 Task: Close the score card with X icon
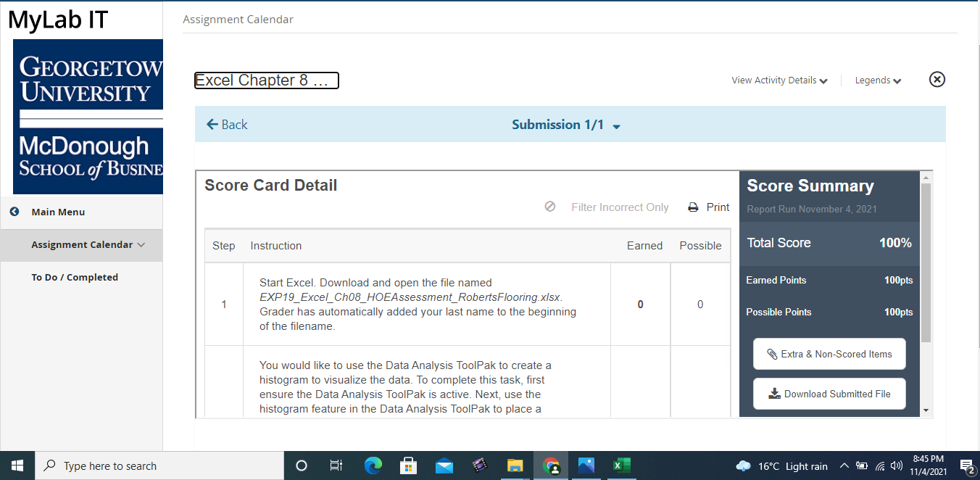point(937,80)
